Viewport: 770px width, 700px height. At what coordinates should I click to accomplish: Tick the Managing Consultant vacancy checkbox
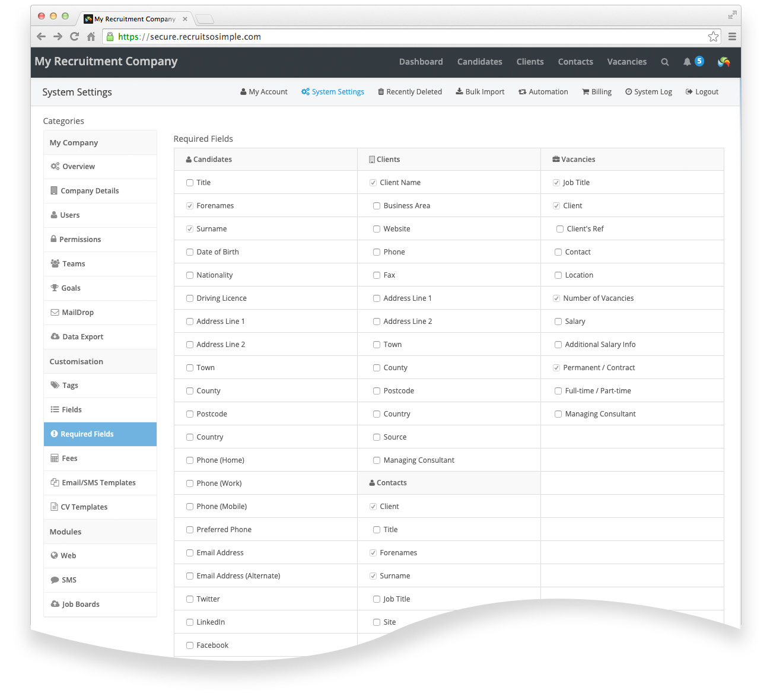[558, 414]
